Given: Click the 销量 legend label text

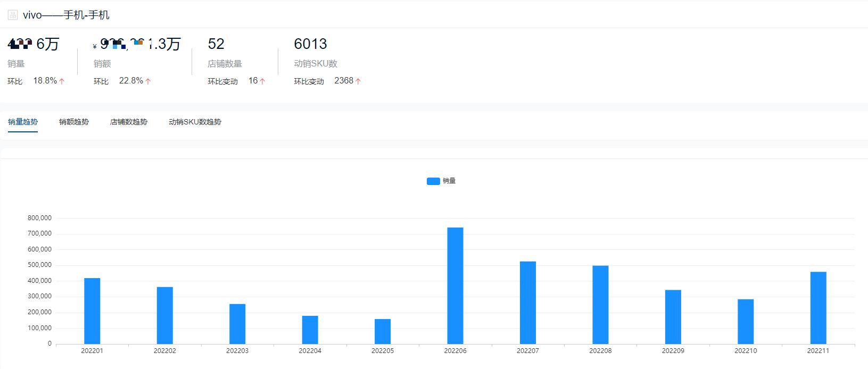Looking at the screenshot, I should pos(449,181).
